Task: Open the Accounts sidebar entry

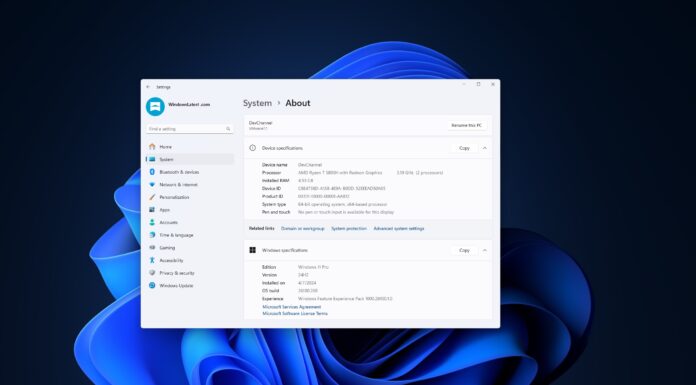Action: pyautogui.click(x=190, y=222)
